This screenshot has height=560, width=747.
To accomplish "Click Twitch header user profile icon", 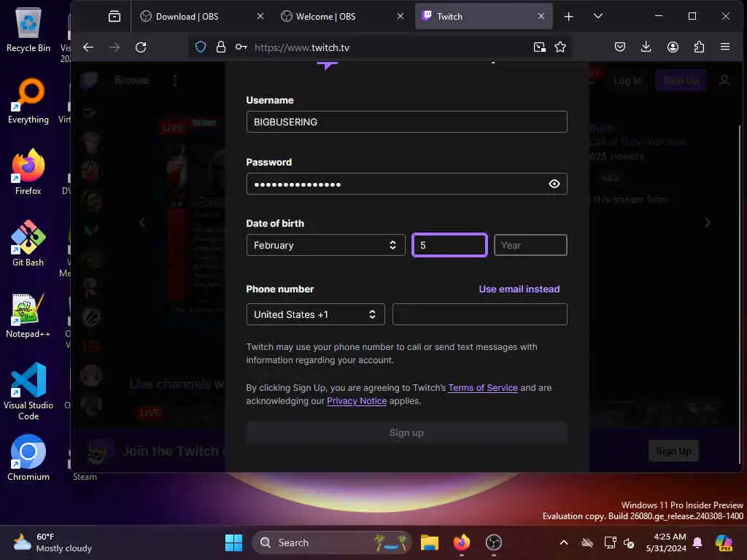I will point(724,80).
